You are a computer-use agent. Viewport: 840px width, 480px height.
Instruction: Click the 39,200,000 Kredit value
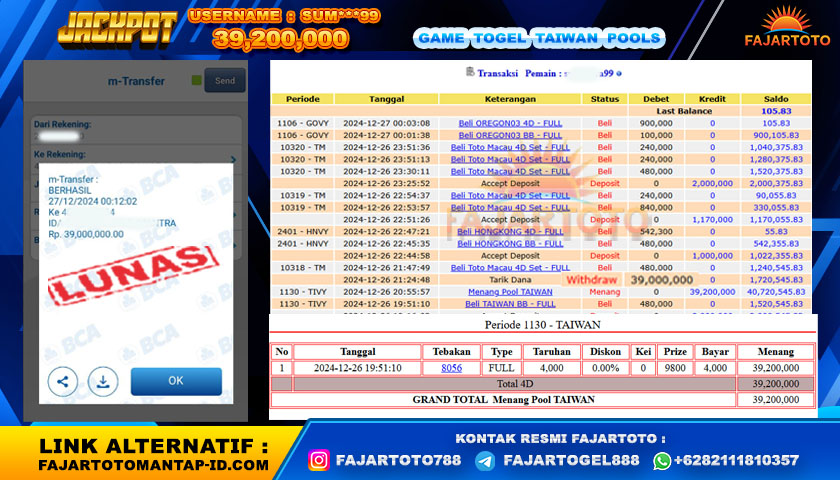712,292
